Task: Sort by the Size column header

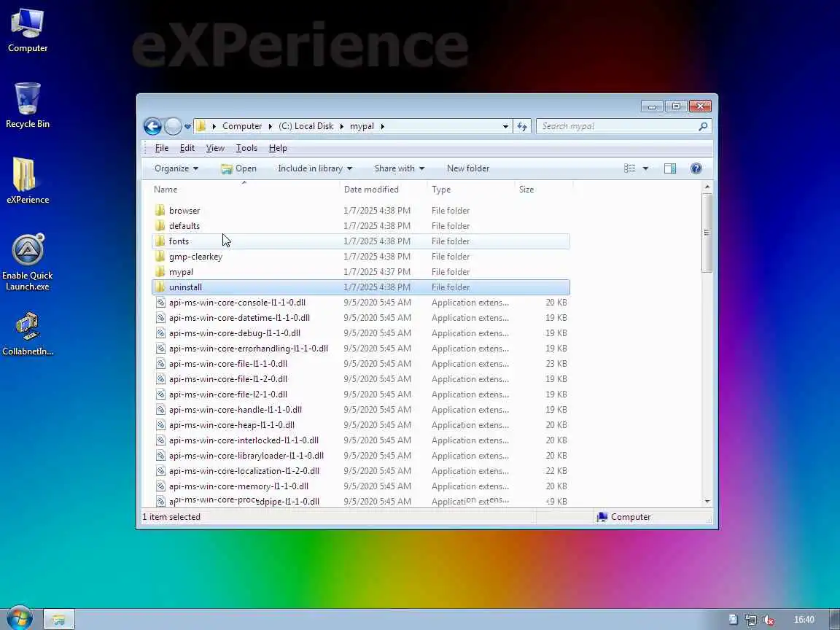Action: 544,190
